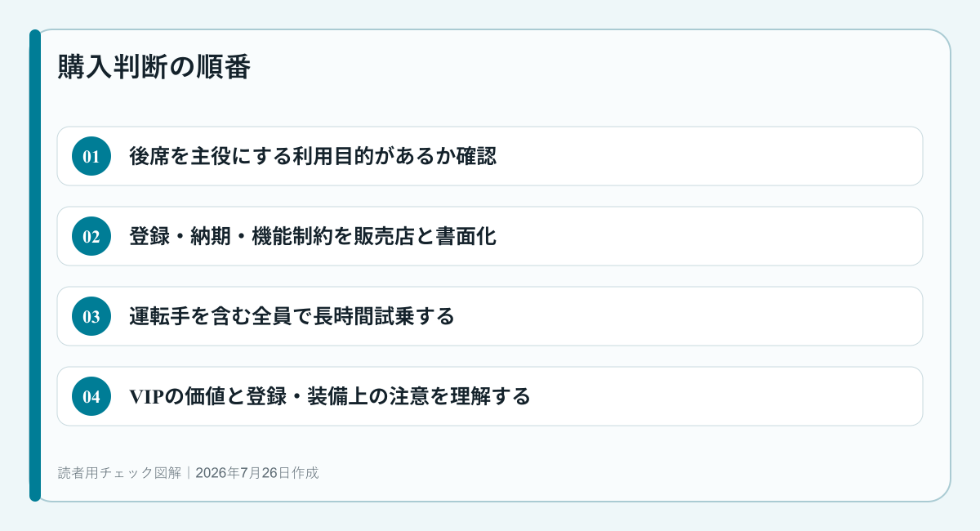Select the 02 number badge
Screen dimensions: 980x531
coord(91,236)
